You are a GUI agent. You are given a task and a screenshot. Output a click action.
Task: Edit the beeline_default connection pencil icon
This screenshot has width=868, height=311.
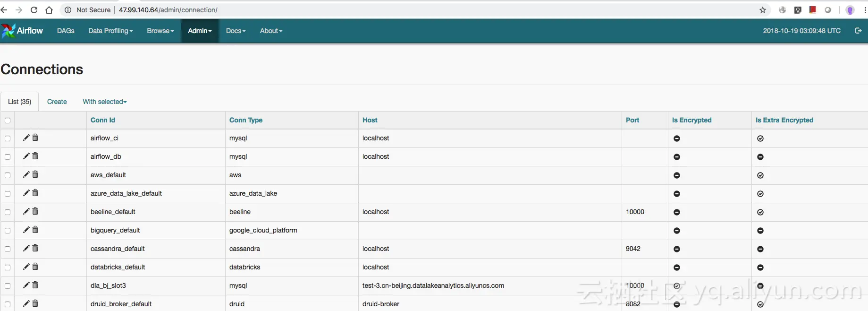[26, 211]
